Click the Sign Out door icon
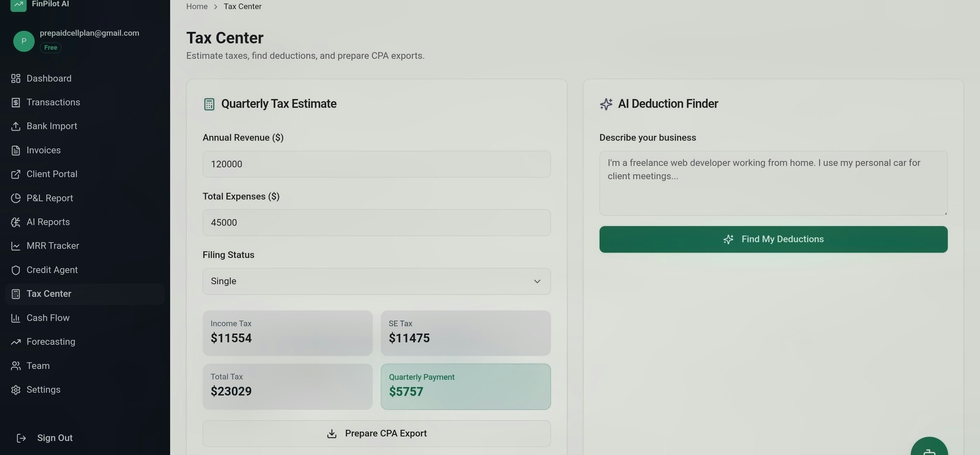The width and height of the screenshot is (980, 455). point(21,438)
